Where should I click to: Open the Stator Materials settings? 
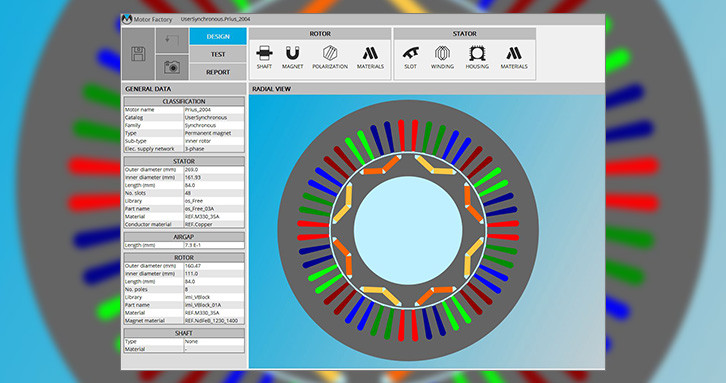point(514,57)
